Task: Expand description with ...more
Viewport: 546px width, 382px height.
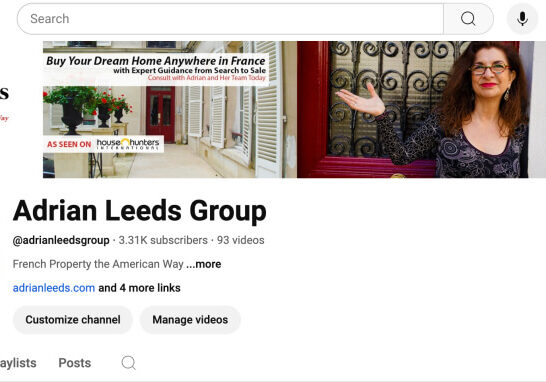Action: point(204,264)
